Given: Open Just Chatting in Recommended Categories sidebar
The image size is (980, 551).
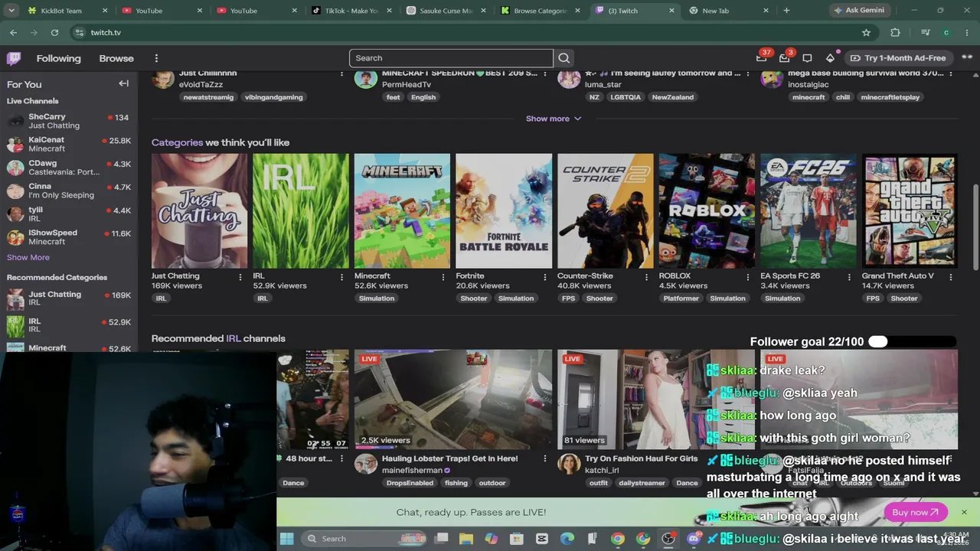Looking at the screenshot, I should (69, 298).
